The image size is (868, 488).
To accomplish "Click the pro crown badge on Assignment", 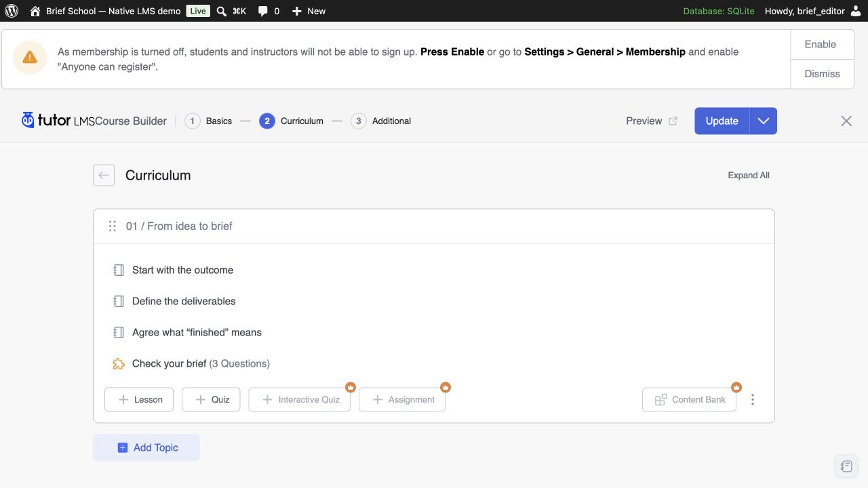I will pos(446,387).
